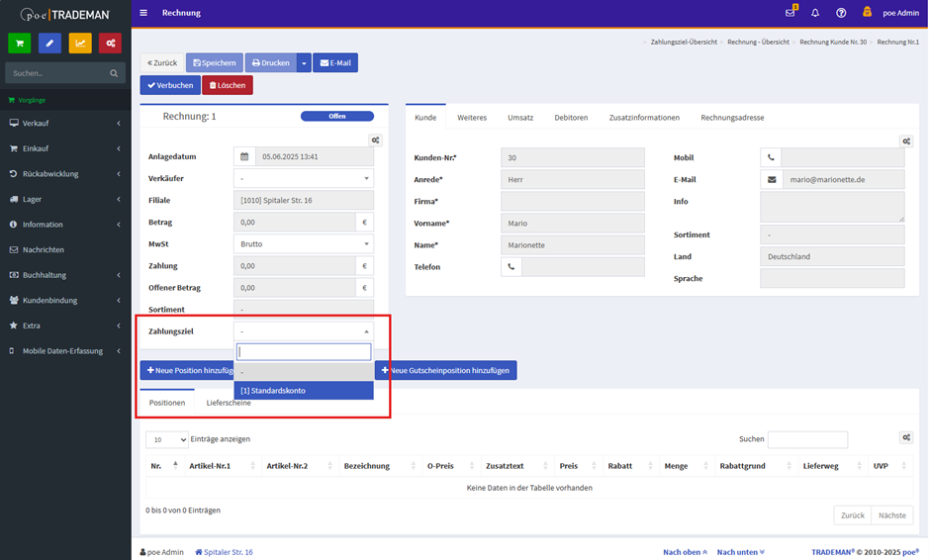Click the yellow lock icon in header
This screenshot has height=560, width=929.
coord(867,11)
